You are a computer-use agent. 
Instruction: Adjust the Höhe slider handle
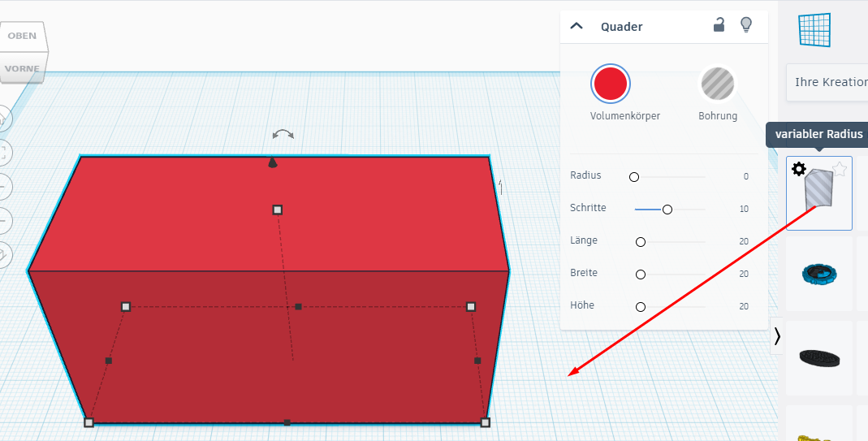pos(641,307)
